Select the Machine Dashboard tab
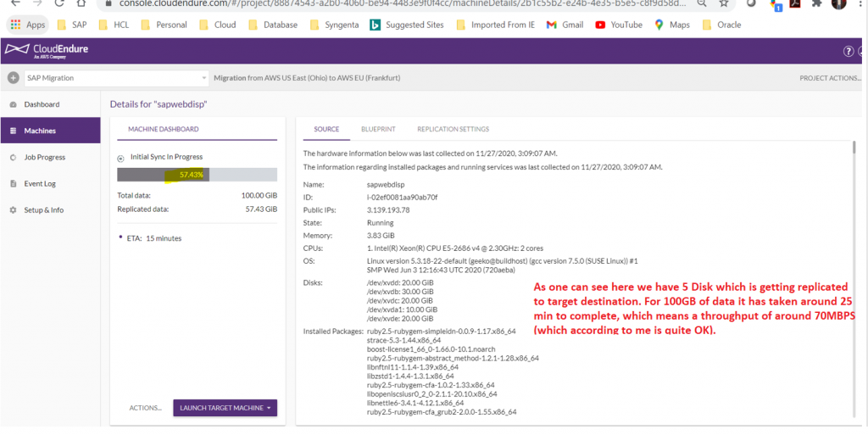Image resolution: width=868 pixels, height=435 pixels. tap(164, 129)
